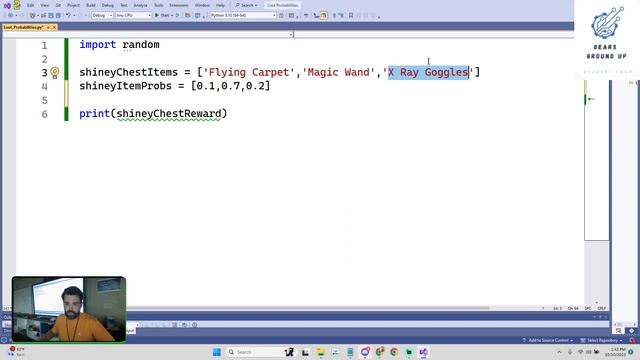This screenshot has width=640, height=360.
Task: Click 'Magic Wand' string in line 3
Action: pos(338,72)
